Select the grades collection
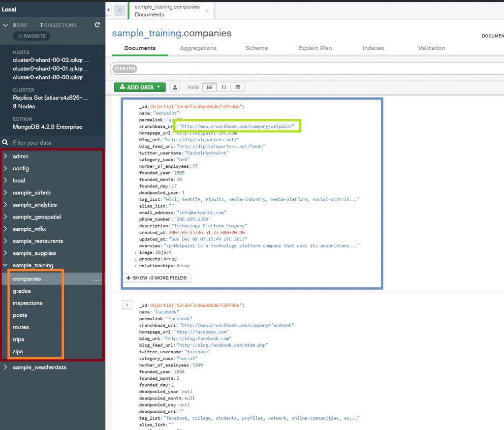This screenshot has width=504, height=430. (x=22, y=291)
